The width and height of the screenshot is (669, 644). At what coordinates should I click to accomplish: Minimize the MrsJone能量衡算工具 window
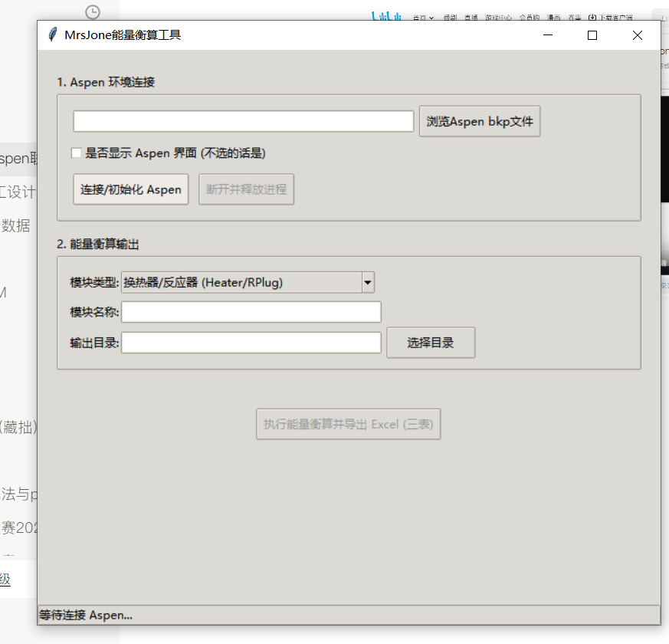point(548,35)
